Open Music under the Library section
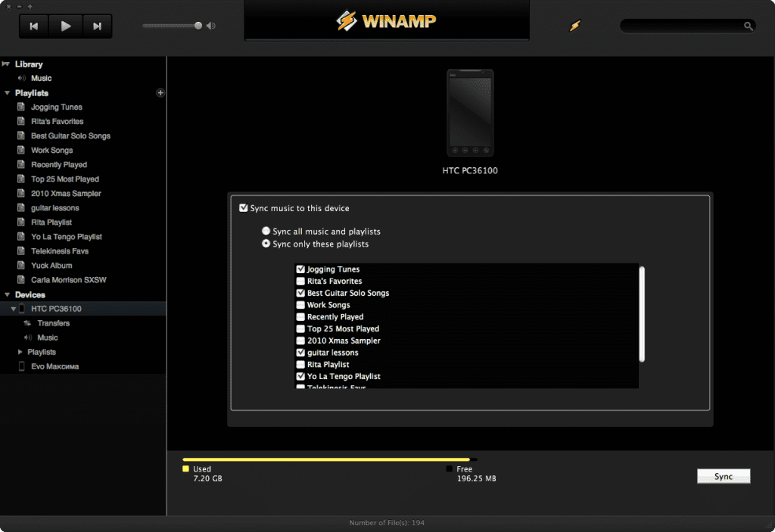 click(x=42, y=78)
